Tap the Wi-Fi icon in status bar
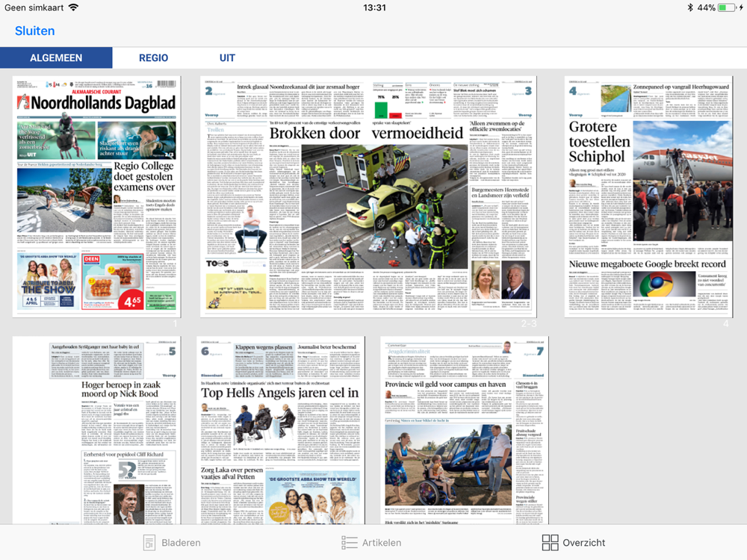Screen dimensions: 747x560 [73, 7]
